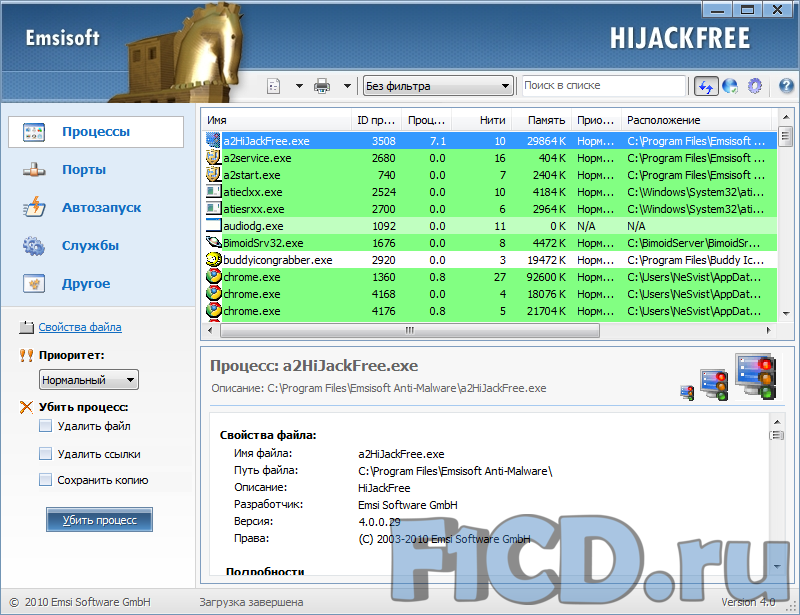
Task: Open the dropdown arrow next to printer icon
Action: tap(347, 86)
